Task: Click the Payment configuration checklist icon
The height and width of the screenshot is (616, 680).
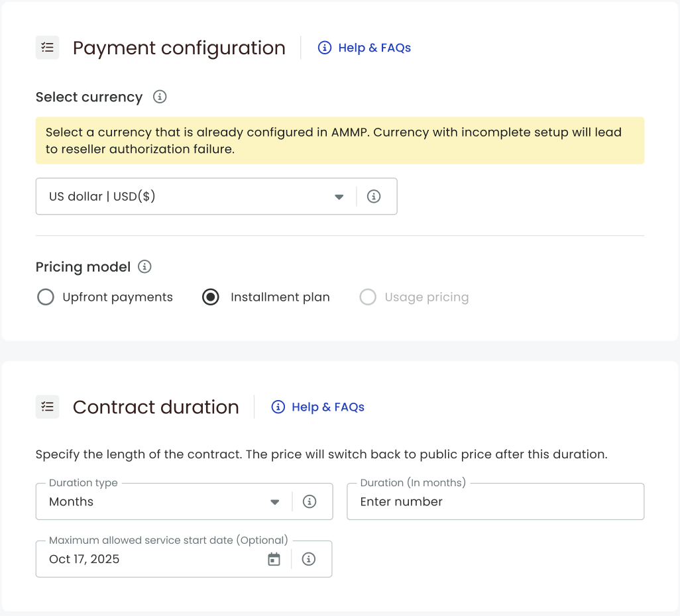Action: [x=47, y=48]
